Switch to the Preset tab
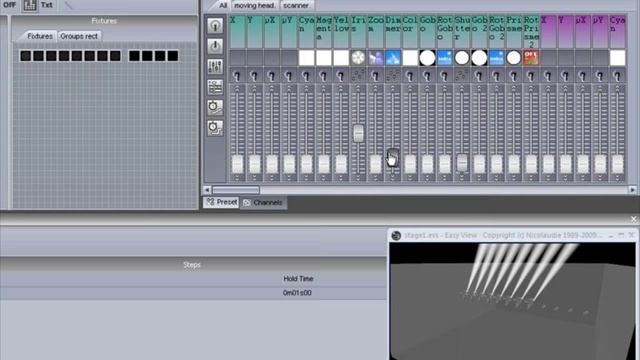 tap(222, 202)
